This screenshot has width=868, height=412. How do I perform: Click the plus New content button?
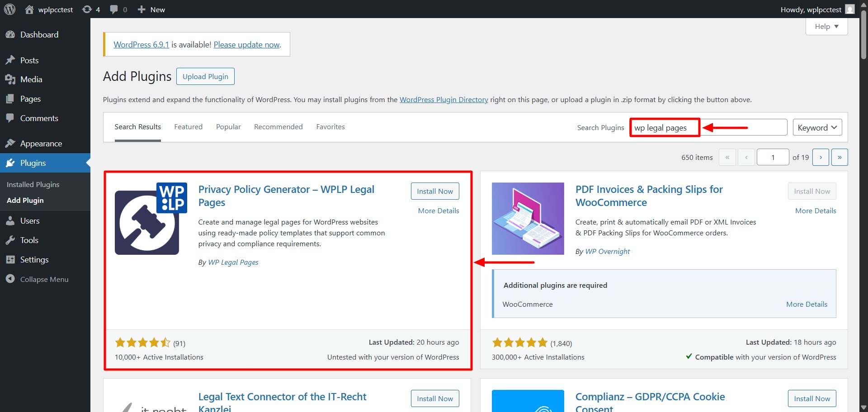pyautogui.click(x=151, y=9)
